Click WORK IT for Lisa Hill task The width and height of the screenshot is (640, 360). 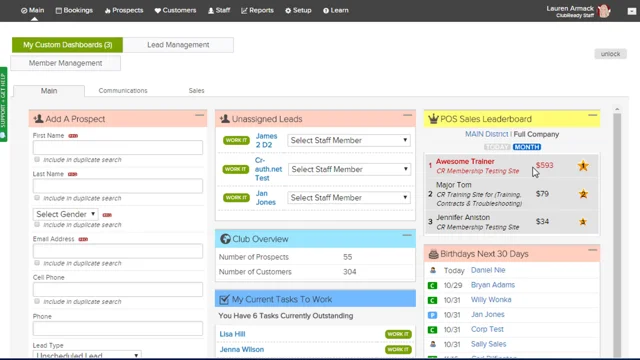pyautogui.click(x=398, y=334)
